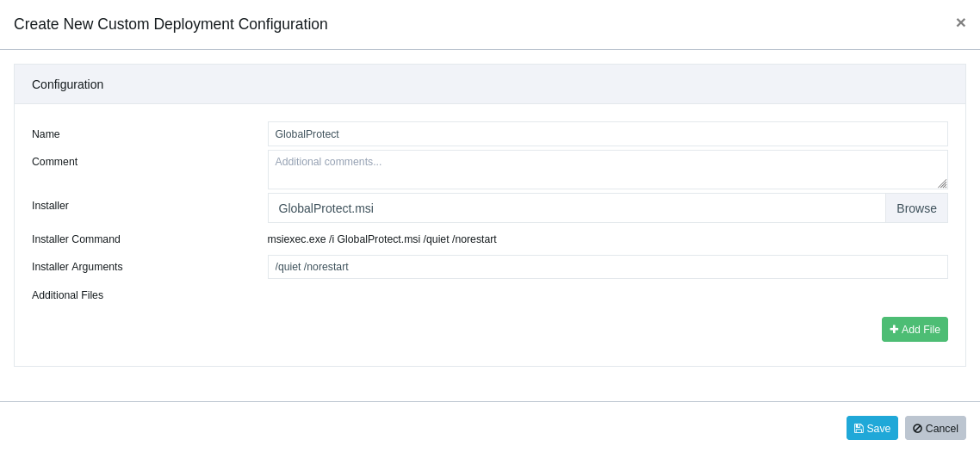Click the Name label
This screenshot has height=452, width=980.
coord(46,134)
